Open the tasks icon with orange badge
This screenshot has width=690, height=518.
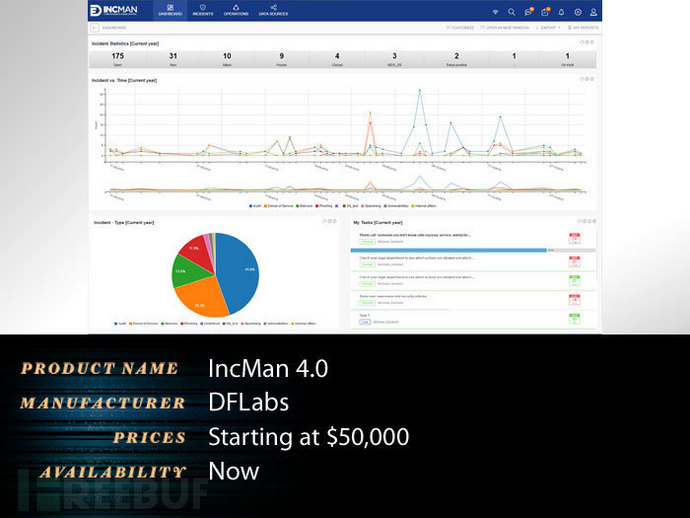coord(545,12)
